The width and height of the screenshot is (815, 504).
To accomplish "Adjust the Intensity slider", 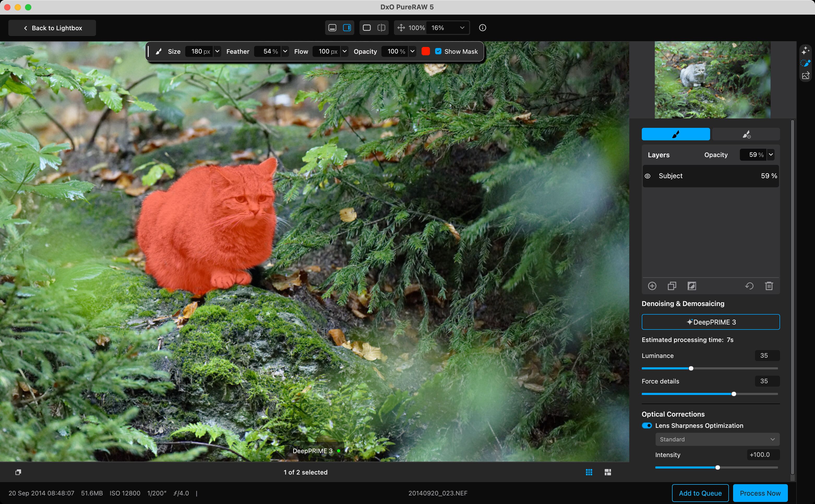I will coord(718,468).
